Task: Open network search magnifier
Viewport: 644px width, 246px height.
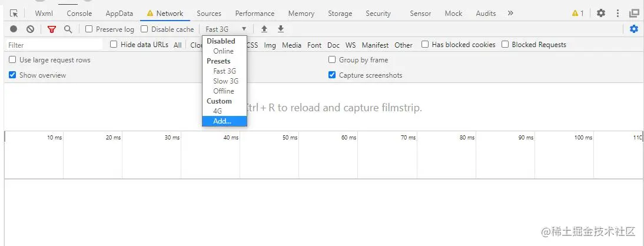Action: pyautogui.click(x=68, y=29)
